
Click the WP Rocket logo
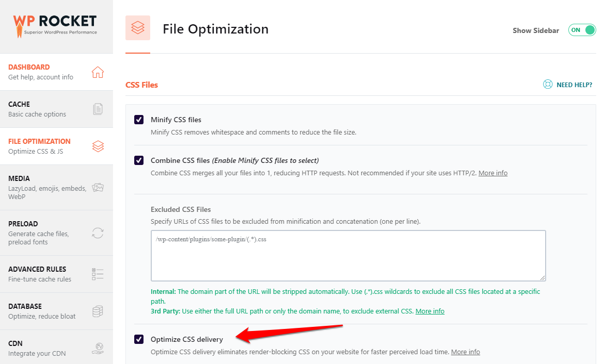point(54,23)
